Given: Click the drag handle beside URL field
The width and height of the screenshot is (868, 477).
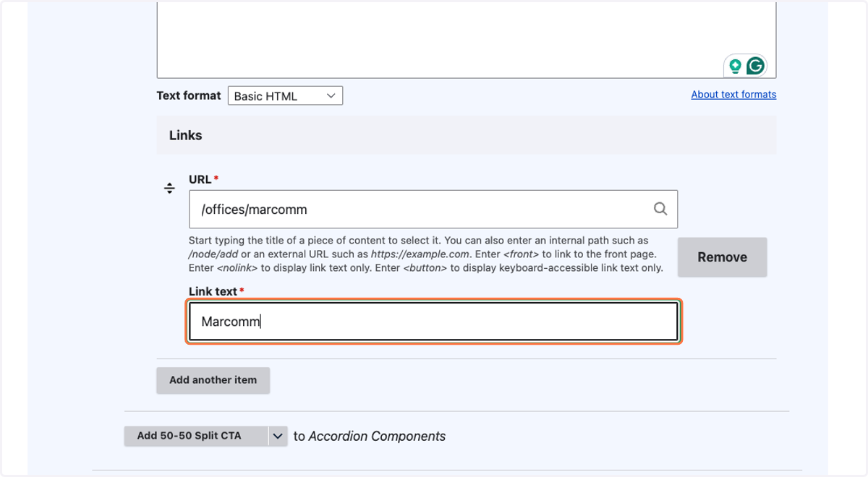Looking at the screenshot, I should click(x=169, y=189).
